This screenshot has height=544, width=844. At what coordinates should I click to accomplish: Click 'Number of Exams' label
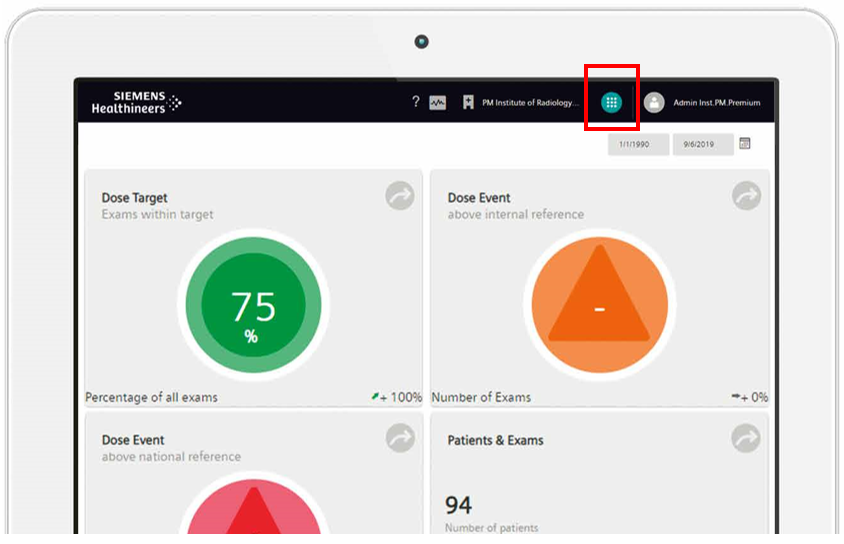click(x=481, y=397)
